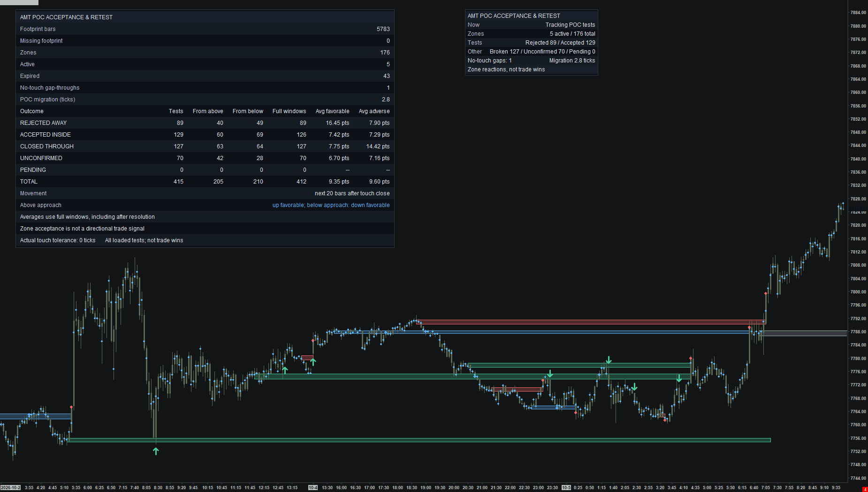Click the 14.42 pts average adverse value
This screenshot has height=492, width=868.
click(378, 146)
